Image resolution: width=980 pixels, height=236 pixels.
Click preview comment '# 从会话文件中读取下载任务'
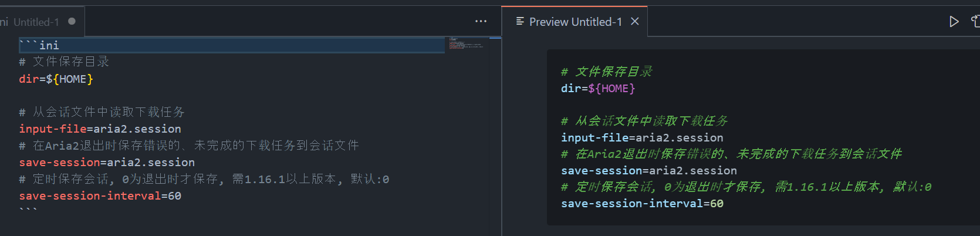tap(644, 121)
